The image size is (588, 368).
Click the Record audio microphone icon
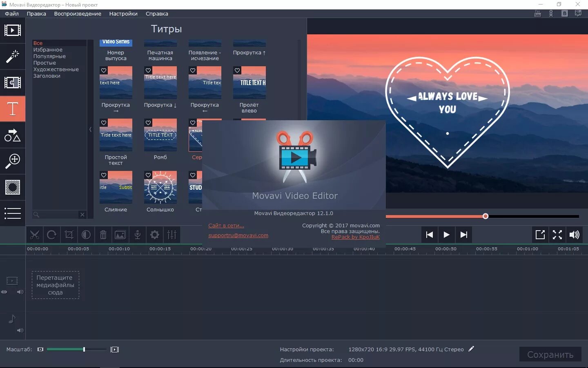point(138,235)
